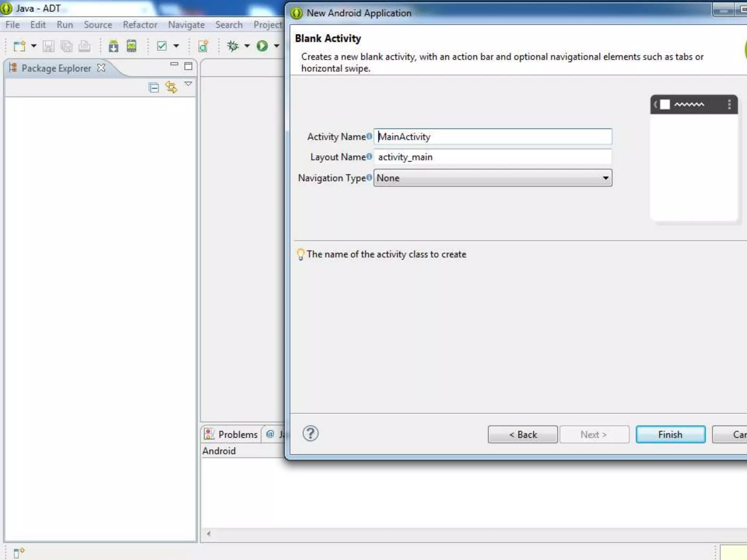This screenshot has height=560, width=747.
Task: Launch the Android Virtual Device Manager
Action: pos(131,46)
